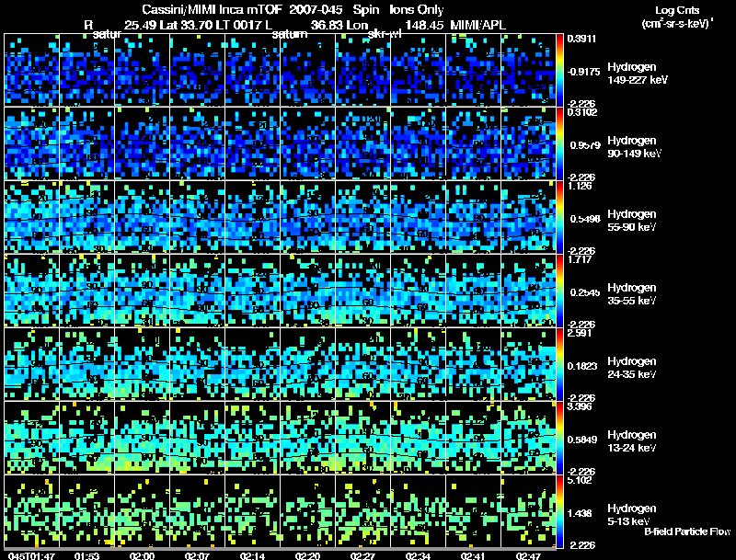736x560 pixels.
Task: Click the 02:00 time axis label
Action: pyautogui.click(x=142, y=556)
